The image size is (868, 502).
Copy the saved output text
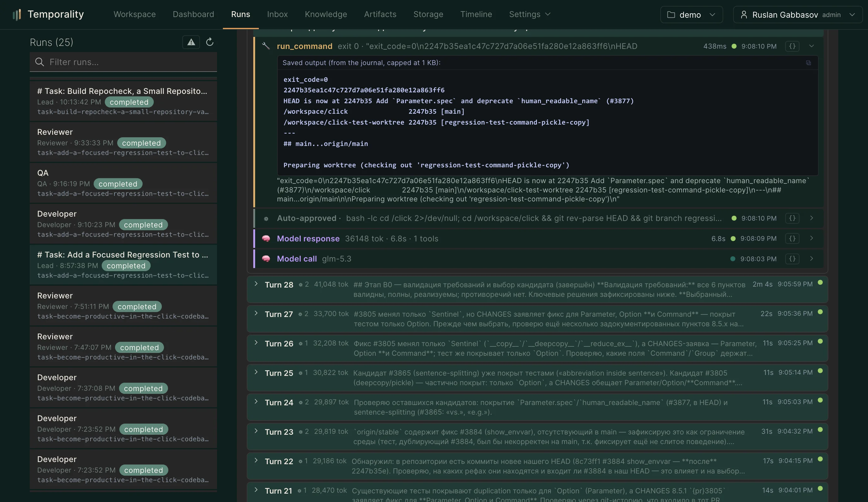point(808,63)
